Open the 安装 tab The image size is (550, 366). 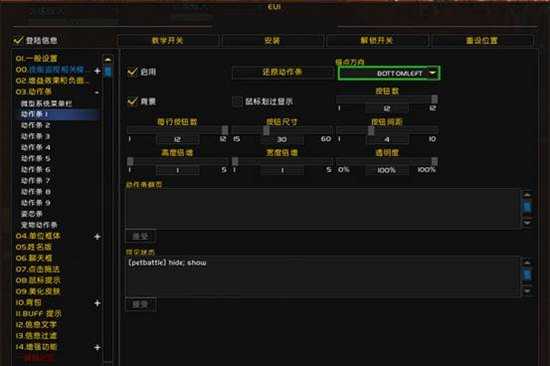(272, 41)
